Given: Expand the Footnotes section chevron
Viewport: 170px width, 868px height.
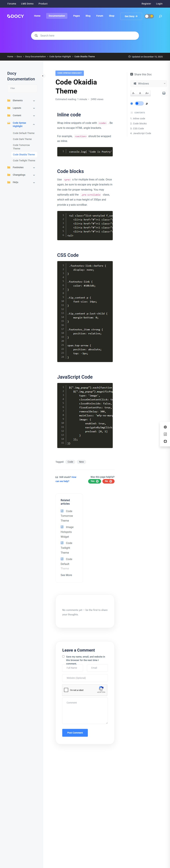Looking at the screenshot, I should [34, 167].
